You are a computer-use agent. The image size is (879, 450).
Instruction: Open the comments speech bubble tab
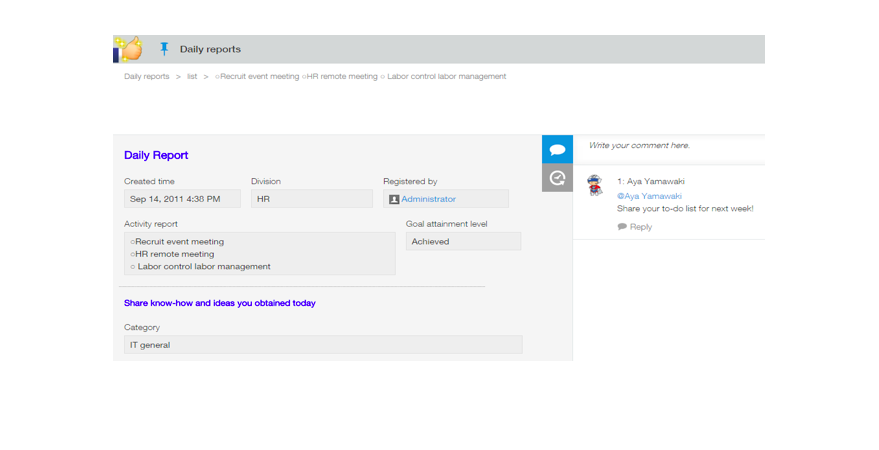pyautogui.click(x=557, y=149)
